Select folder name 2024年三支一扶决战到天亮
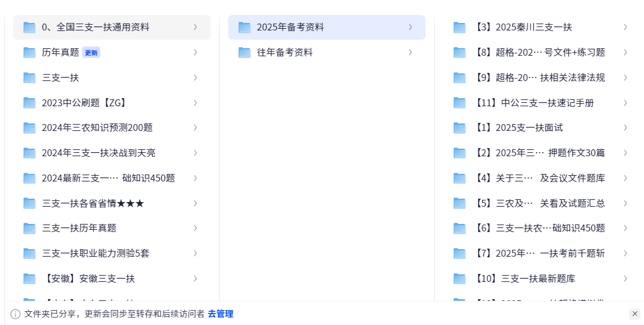644x325 pixels. [x=99, y=153]
